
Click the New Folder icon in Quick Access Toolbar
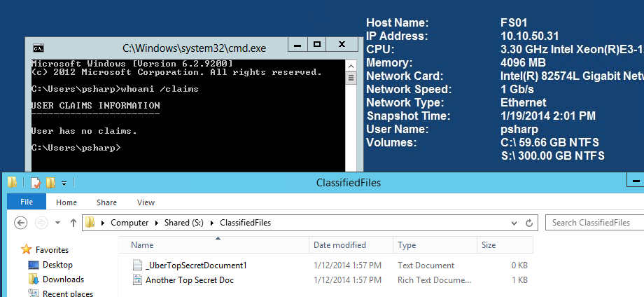(50, 183)
